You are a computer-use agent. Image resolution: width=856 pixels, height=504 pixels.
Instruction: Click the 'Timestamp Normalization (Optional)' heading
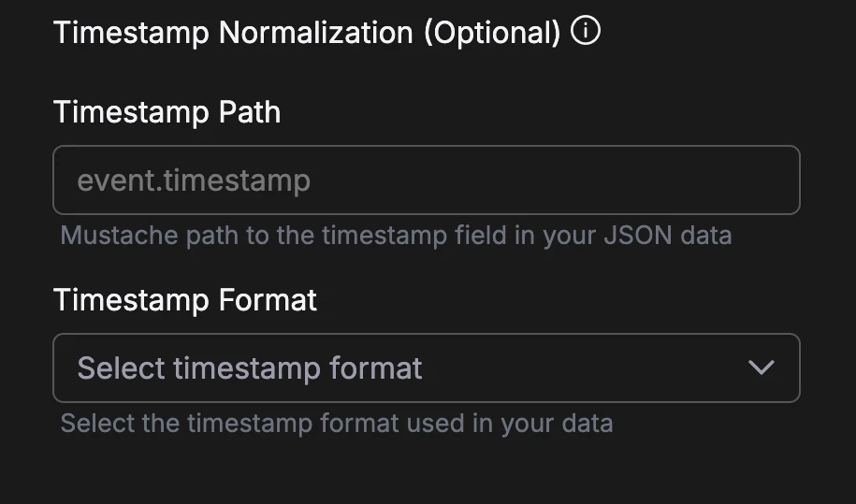(307, 33)
